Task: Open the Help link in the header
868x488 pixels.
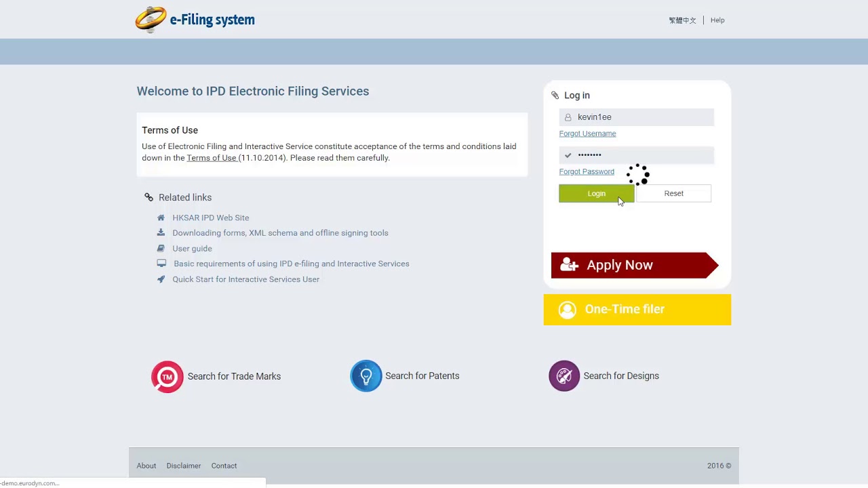Action: click(717, 20)
